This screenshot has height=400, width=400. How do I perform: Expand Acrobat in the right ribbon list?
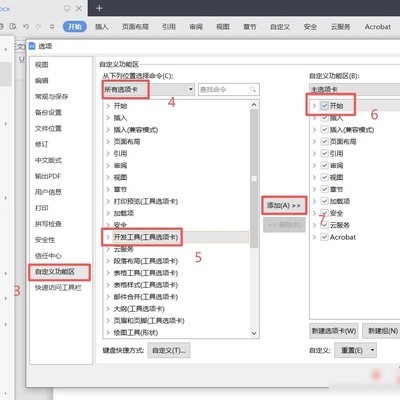pyautogui.click(x=314, y=237)
